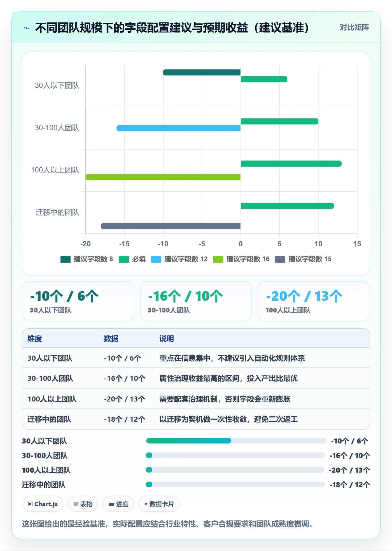Click the 表格 tag chip
Image resolution: width=392 pixels, height=551 pixels.
tap(83, 504)
